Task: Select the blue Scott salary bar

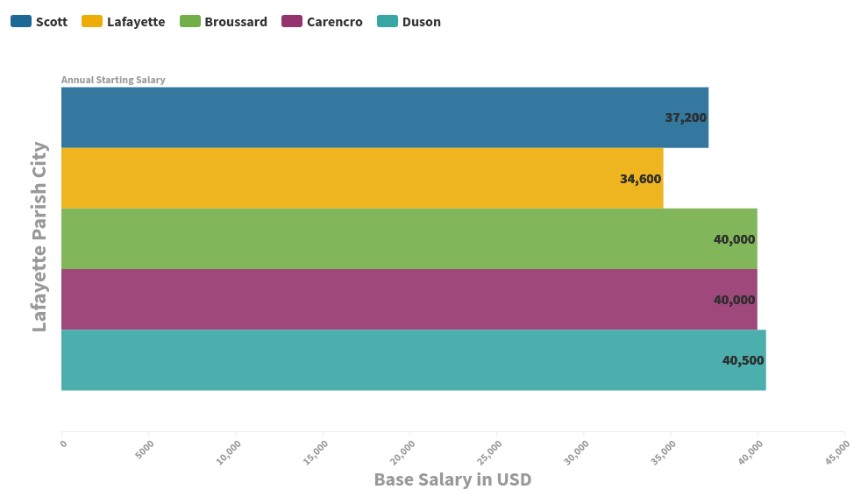Action: coord(351,117)
